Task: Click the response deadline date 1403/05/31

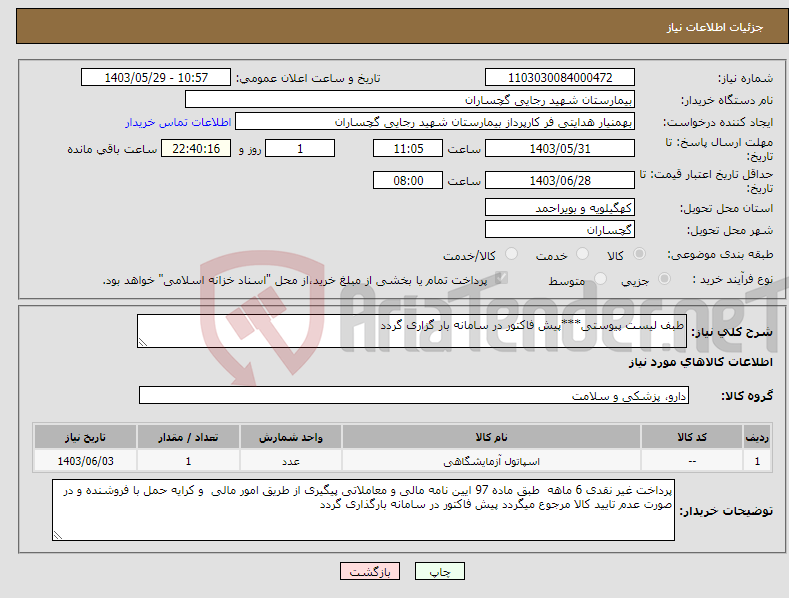Action: click(x=560, y=148)
